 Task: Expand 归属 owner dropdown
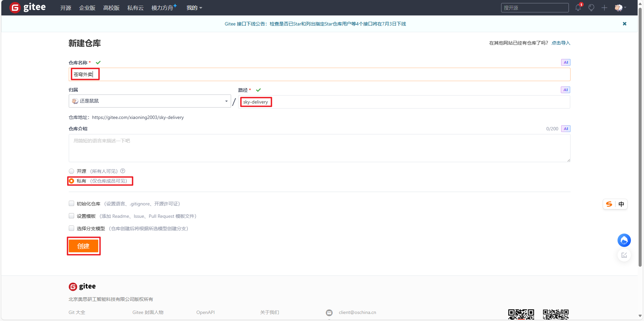[x=150, y=101]
